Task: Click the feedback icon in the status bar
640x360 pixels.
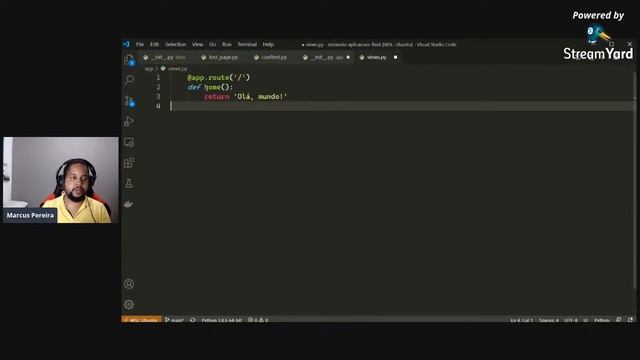Action: (x=619, y=320)
